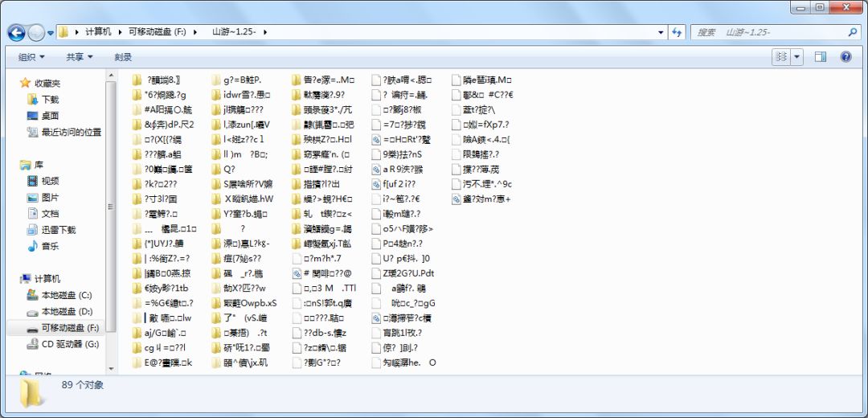Click 计算机 breadcrumb in address bar
This screenshot has width=868, height=418.
(x=98, y=32)
